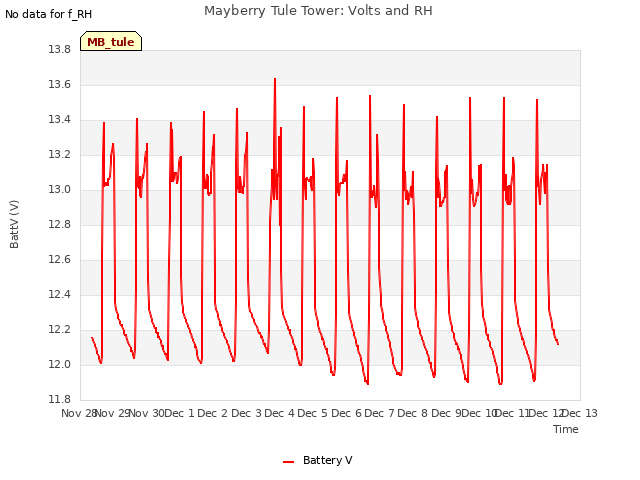This screenshot has width=640, height=480.
Task: Click the 'BattV (V)' y-axis label
Action: tap(14, 224)
